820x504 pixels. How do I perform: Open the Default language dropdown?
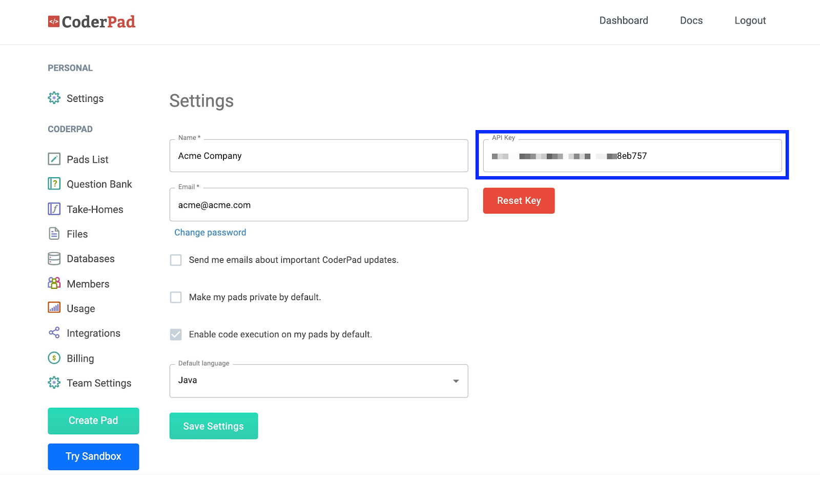coord(319,381)
